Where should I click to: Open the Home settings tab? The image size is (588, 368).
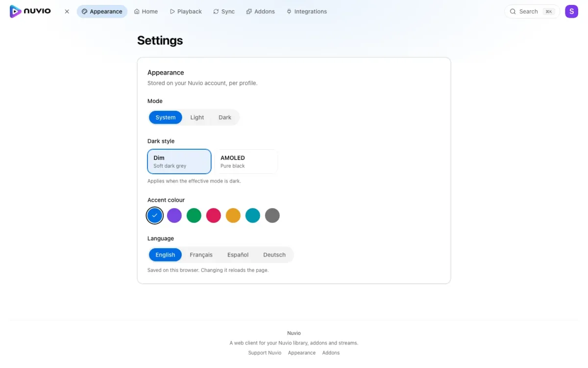click(146, 11)
